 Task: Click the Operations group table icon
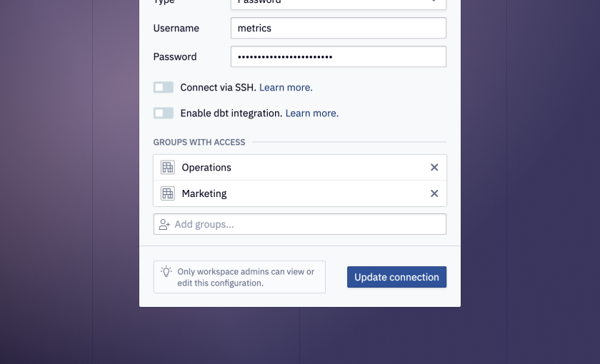[168, 168]
